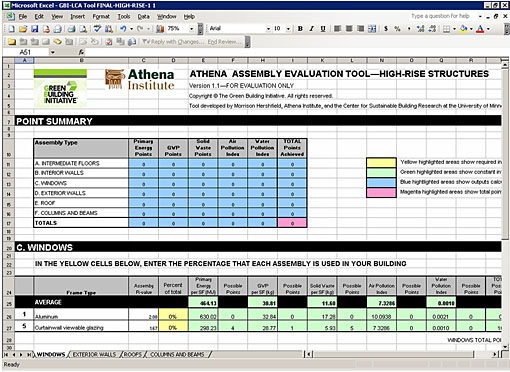
Task: Click the first yellow folder icon on Reviewing toolbar
Action: tap(12, 42)
